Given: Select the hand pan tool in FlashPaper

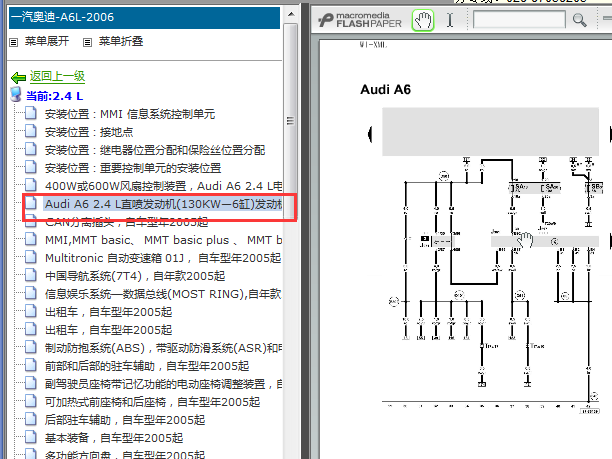Looking at the screenshot, I should pos(423,20).
